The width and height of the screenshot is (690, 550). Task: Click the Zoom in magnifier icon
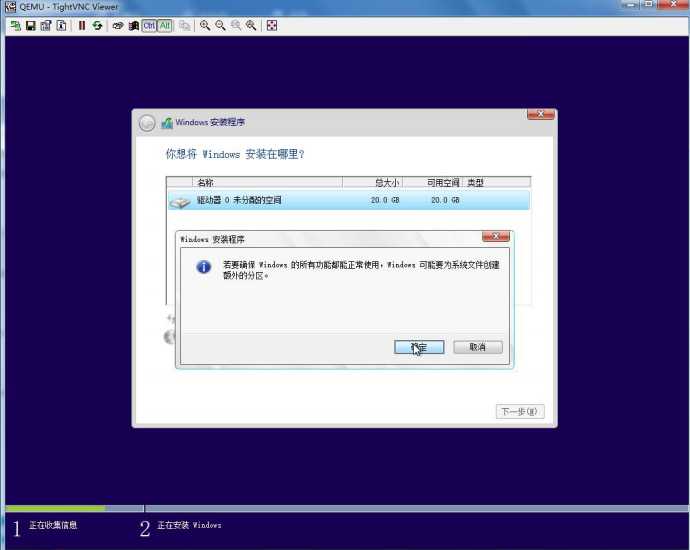[205, 26]
